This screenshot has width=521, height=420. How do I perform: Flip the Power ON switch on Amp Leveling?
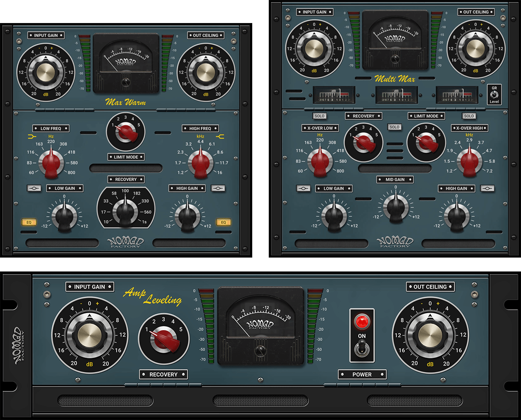pos(362,349)
